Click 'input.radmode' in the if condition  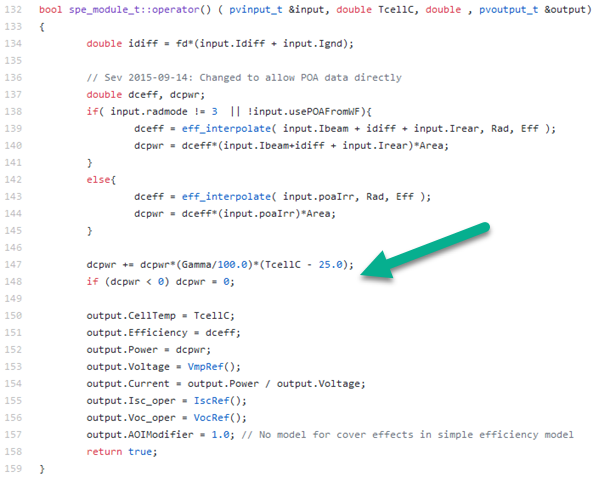tap(149, 112)
